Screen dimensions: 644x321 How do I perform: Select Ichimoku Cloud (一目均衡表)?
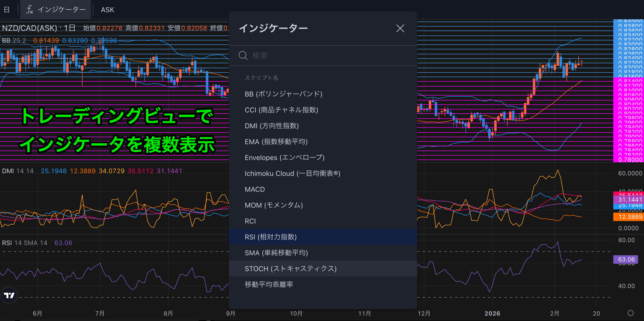[293, 173]
